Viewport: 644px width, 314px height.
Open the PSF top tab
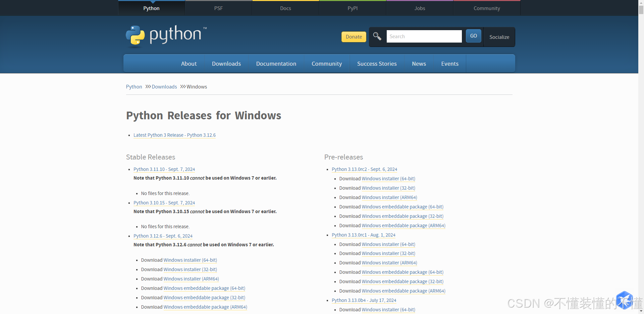coord(218,8)
